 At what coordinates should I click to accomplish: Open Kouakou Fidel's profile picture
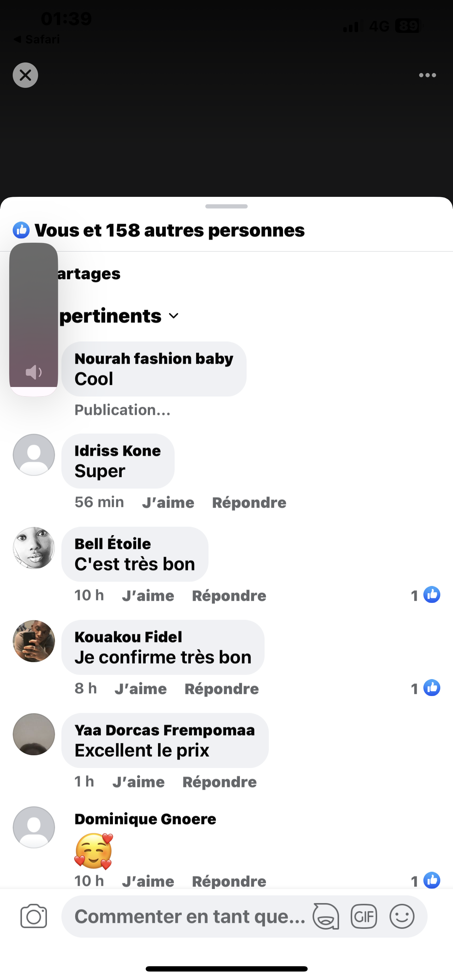point(34,641)
